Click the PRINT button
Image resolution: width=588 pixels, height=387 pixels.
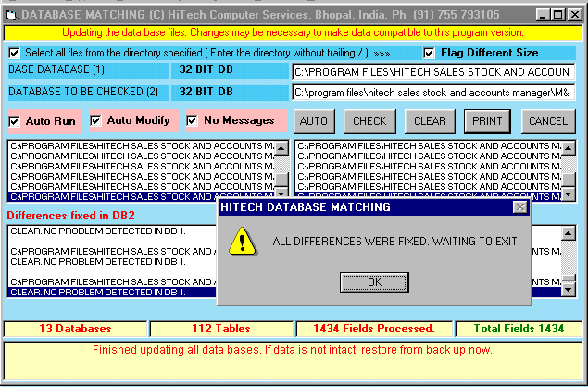(487, 121)
